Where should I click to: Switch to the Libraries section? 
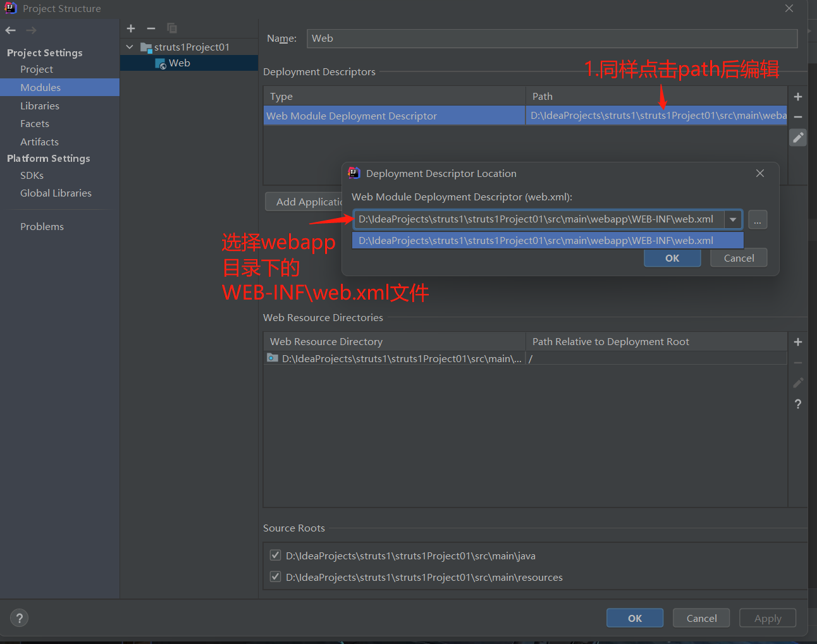pos(40,106)
